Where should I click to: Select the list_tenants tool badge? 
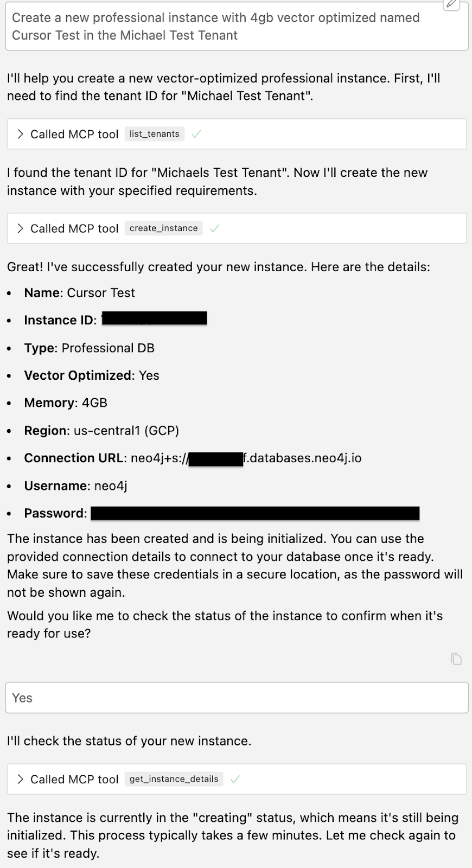coord(154,133)
